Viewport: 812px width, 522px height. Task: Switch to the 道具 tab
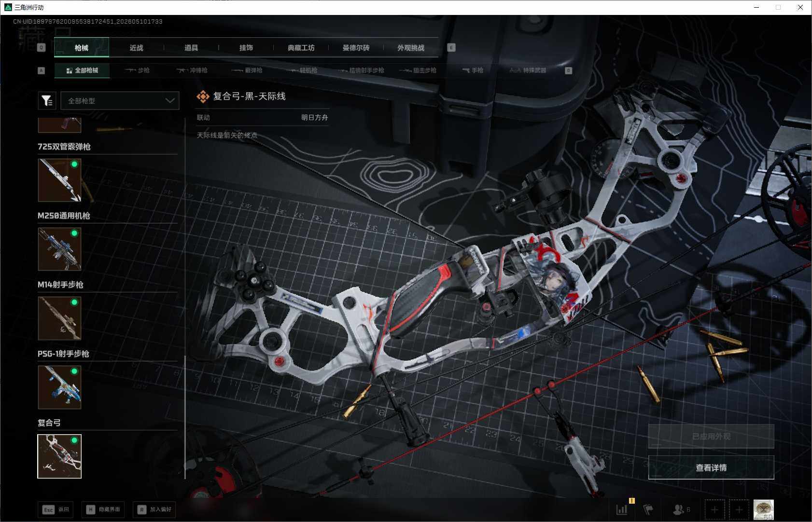pos(191,47)
